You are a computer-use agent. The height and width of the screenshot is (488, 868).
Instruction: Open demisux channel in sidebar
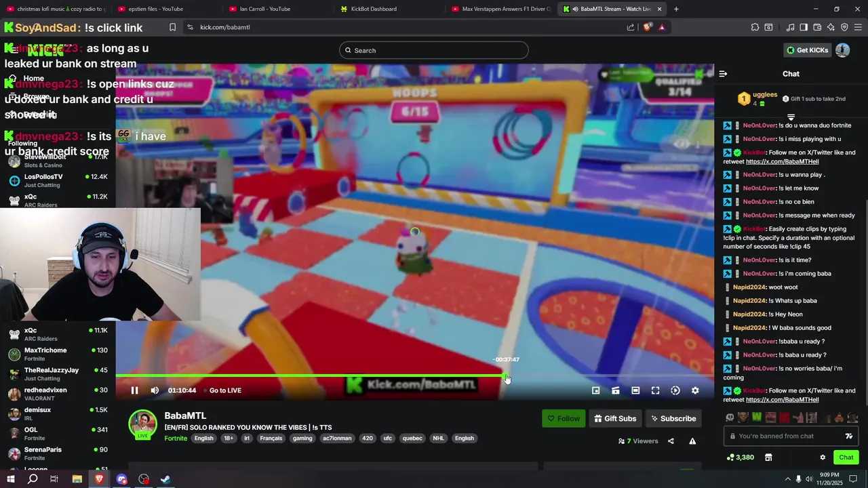click(x=58, y=413)
